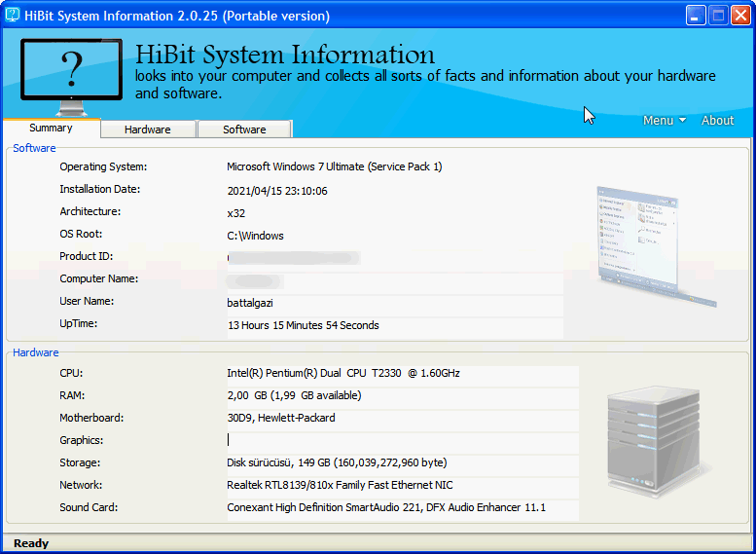Click the architecture value x32
The height and width of the screenshot is (554, 756).
click(x=236, y=213)
